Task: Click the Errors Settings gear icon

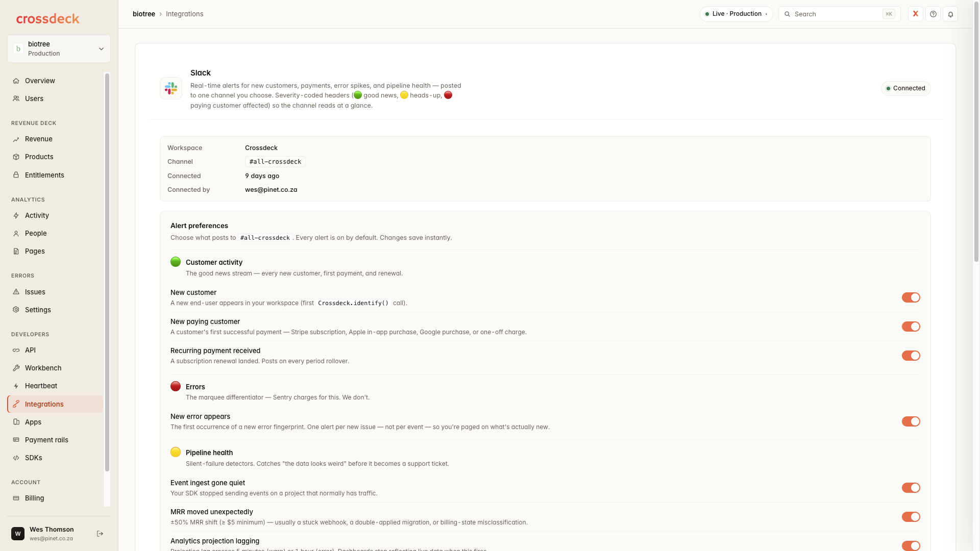Action: pos(16,310)
